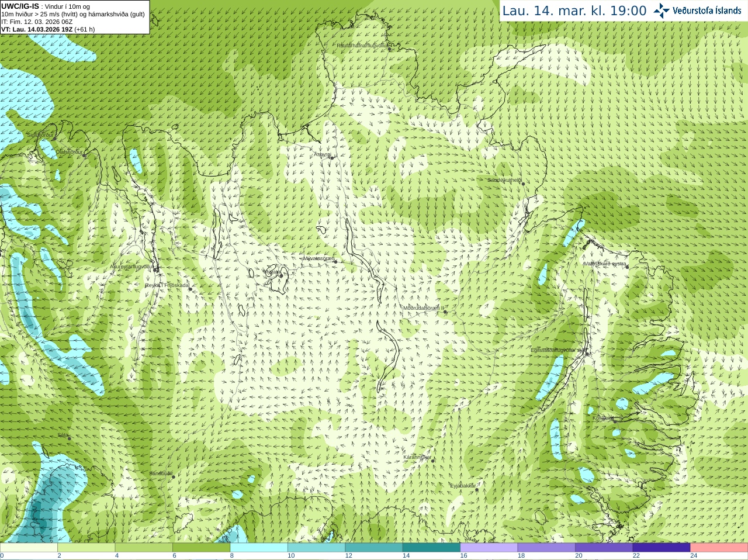
Task: Click the Möðrudalsöræfi II station label
Action: tap(423, 308)
